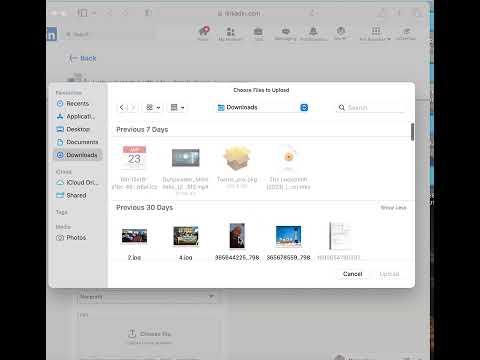Select the mp4 video file thumbnail
Image resolution: width=480 pixels, height=360 pixels.
(186, 158)
